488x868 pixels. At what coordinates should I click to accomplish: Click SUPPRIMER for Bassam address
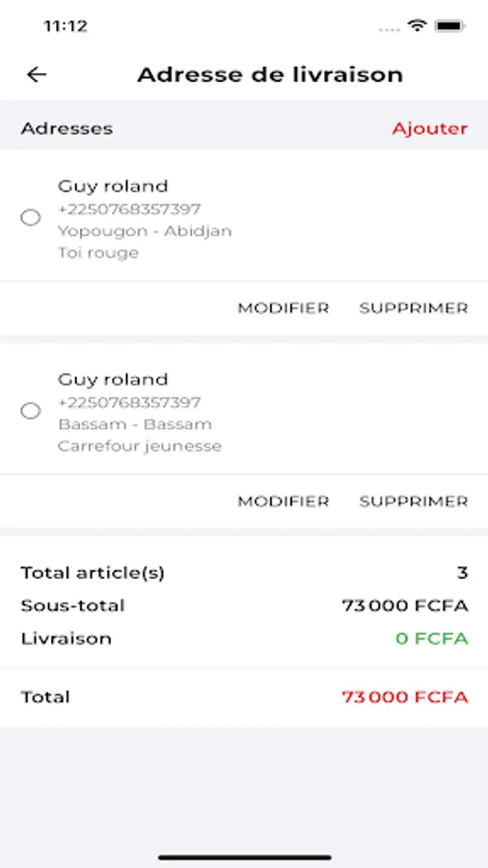click(x=414, y=501)
